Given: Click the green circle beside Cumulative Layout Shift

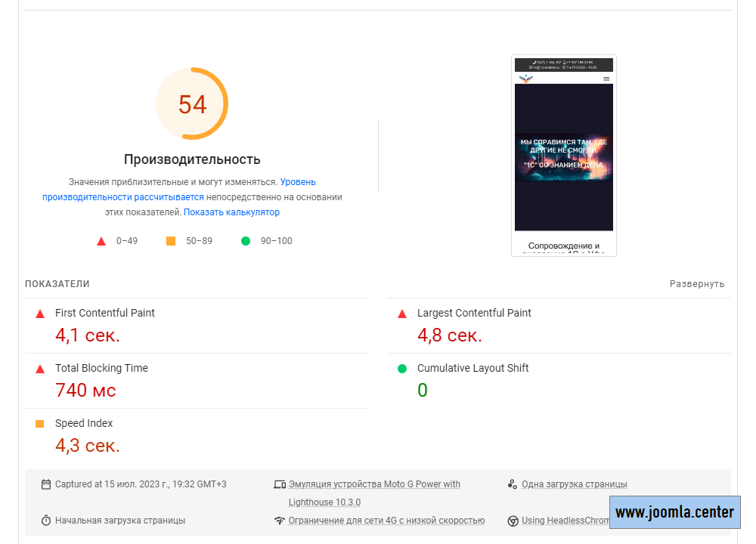Looking at the screenshot, I should 402,369.
